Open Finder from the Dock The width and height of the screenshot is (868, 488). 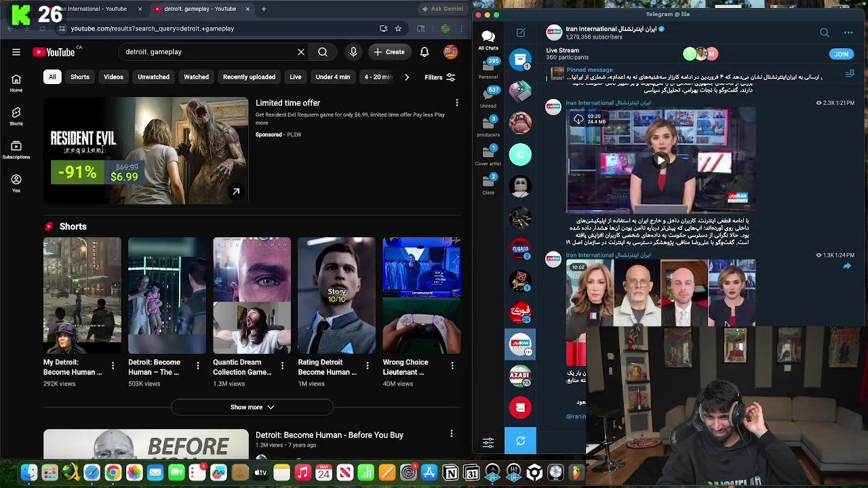[x=28, y=473]
